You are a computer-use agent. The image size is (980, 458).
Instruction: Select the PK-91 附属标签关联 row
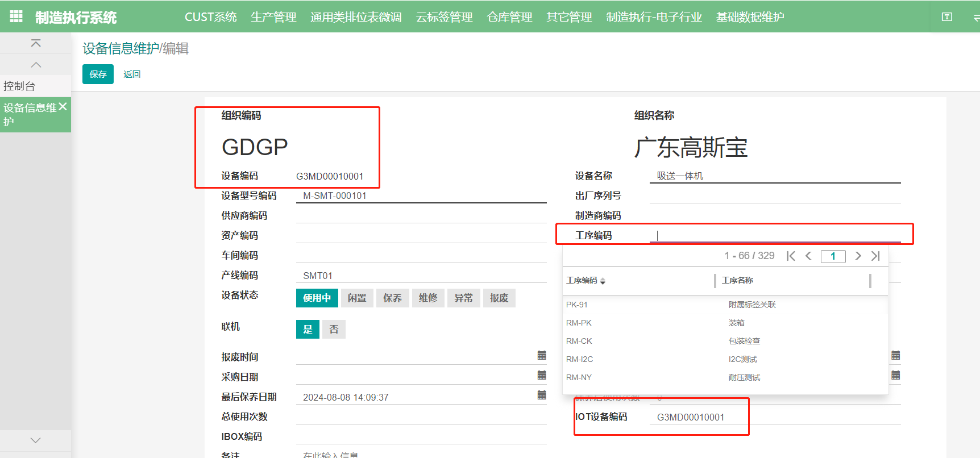tap(725, 305)
